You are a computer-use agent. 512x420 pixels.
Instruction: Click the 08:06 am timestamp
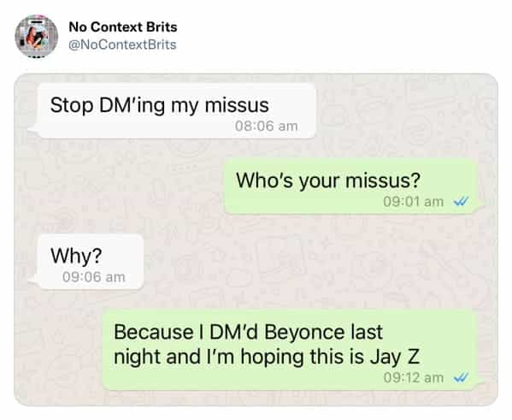point(266,126)
